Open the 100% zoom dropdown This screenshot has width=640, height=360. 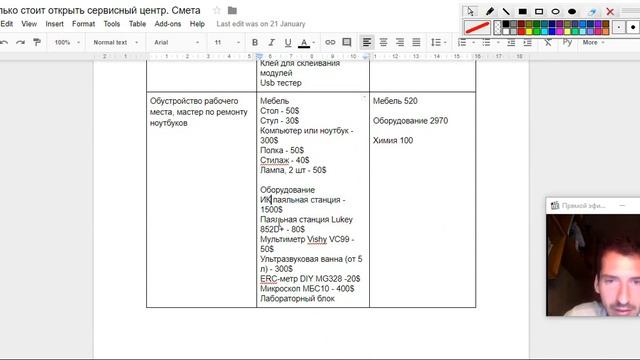pos(67,42)
